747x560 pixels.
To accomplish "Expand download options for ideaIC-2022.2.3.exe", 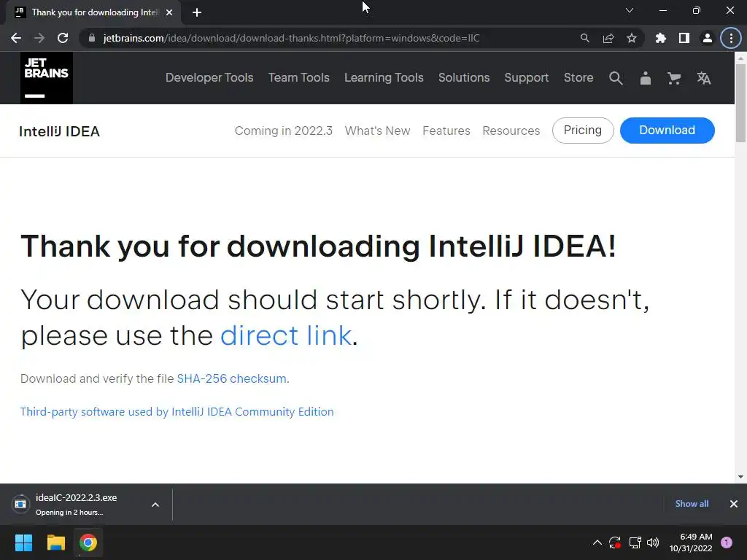I will click(x=155, y=505).
